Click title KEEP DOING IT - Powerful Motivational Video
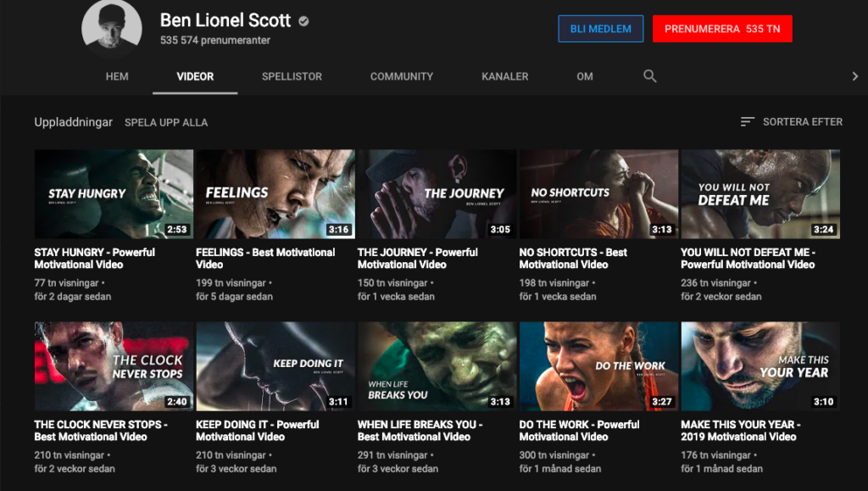This screenshot has height=491, width=868. pos(258,431)
